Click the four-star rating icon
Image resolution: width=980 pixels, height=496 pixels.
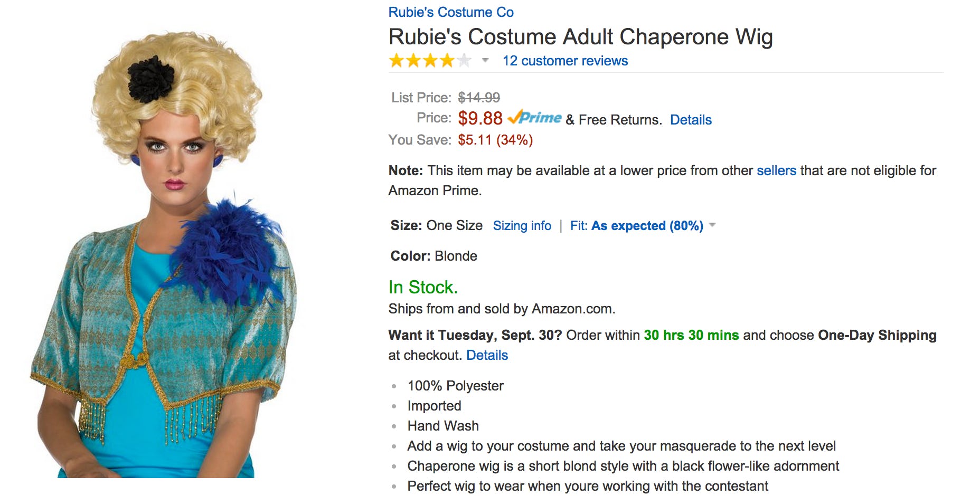click(429, 61)
